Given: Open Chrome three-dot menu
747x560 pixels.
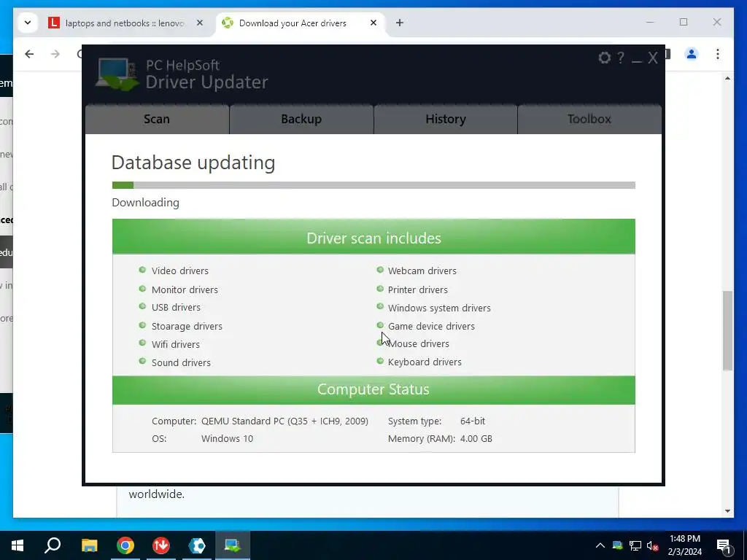Looking at the screenshot, I should click(x=718, y=54).
